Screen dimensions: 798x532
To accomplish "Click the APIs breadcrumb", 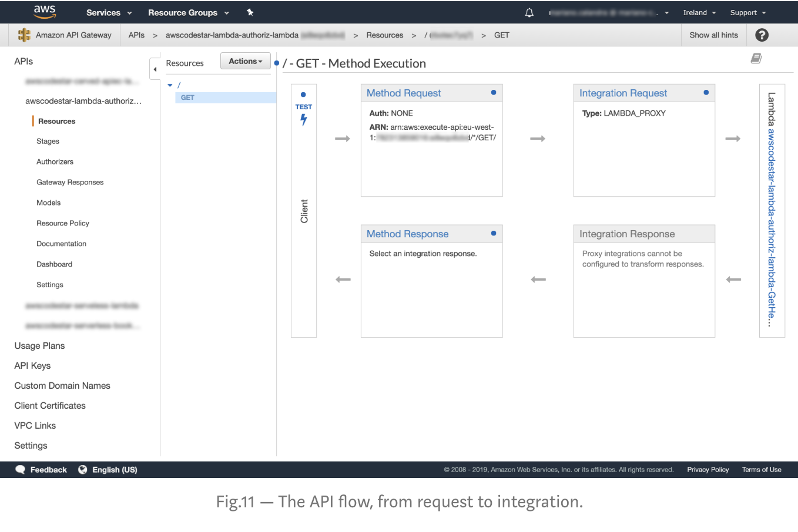I will [136, 35].
